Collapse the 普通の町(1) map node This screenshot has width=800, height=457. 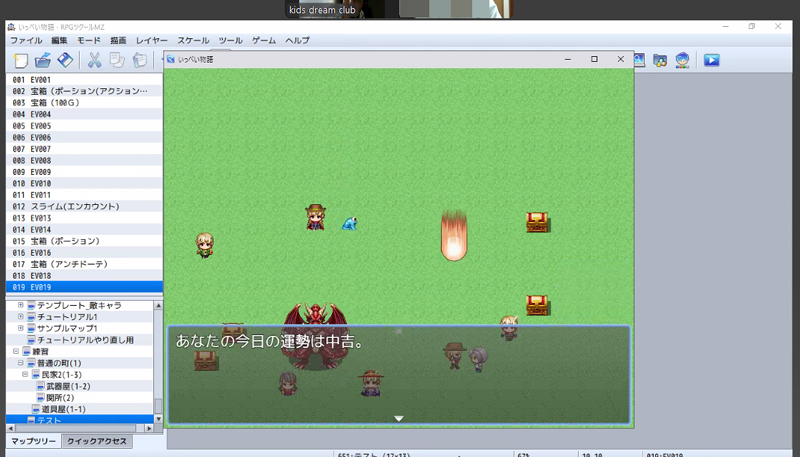click(20, 363)
